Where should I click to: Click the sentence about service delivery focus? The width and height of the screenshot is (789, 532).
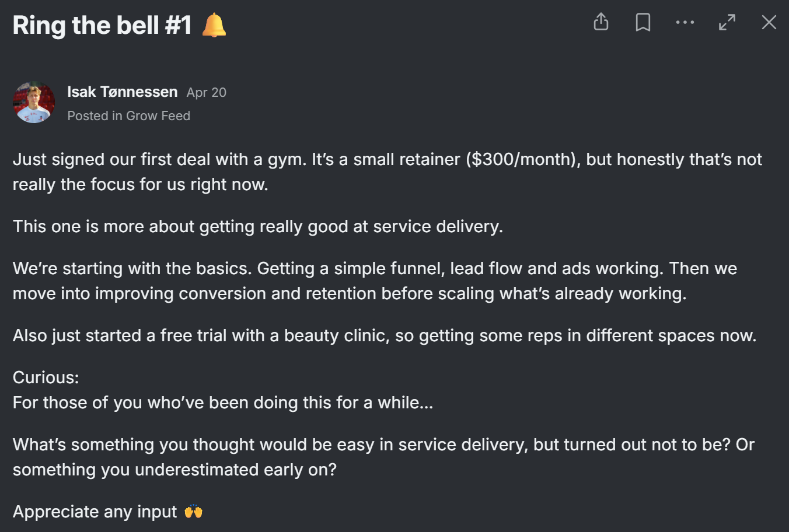click(x=258, y=226)
